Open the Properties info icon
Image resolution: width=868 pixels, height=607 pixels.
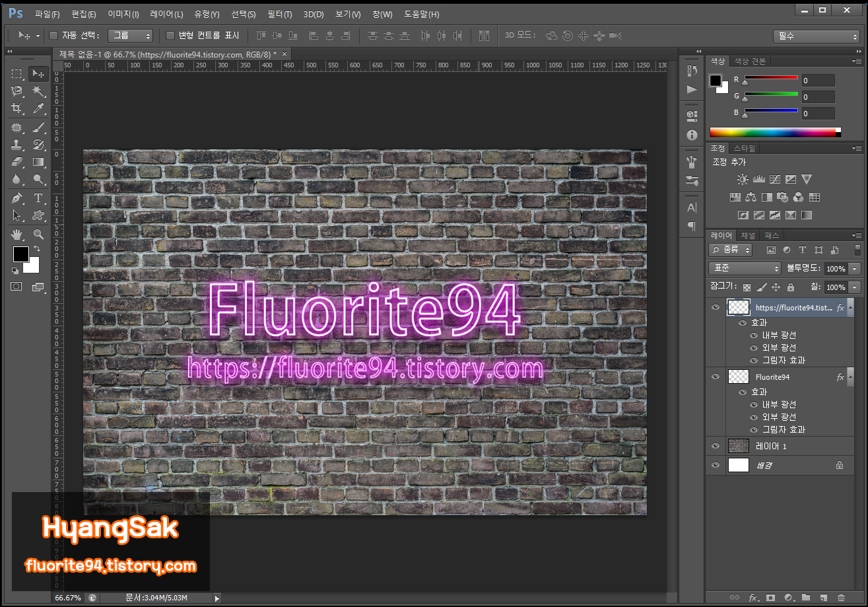click(x=692, y=135)
